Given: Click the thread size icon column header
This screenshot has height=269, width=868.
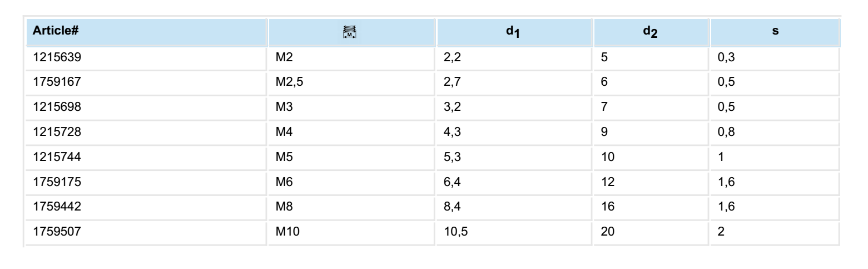Looking at the screenshot, I should [350, 34].
